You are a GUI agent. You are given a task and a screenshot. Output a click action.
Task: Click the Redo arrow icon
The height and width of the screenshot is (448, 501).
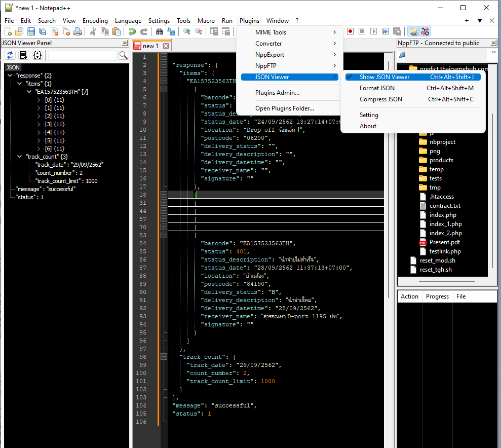click(144, 31)
